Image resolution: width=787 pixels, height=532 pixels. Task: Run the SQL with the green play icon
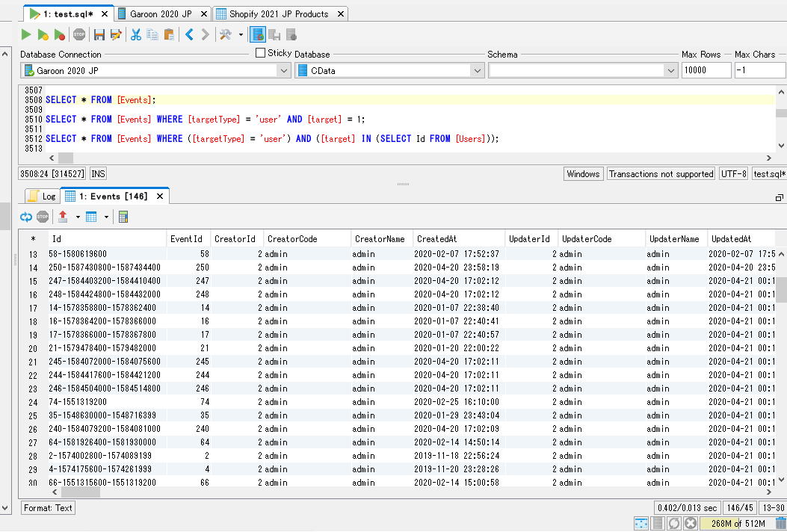pos(26,34)
